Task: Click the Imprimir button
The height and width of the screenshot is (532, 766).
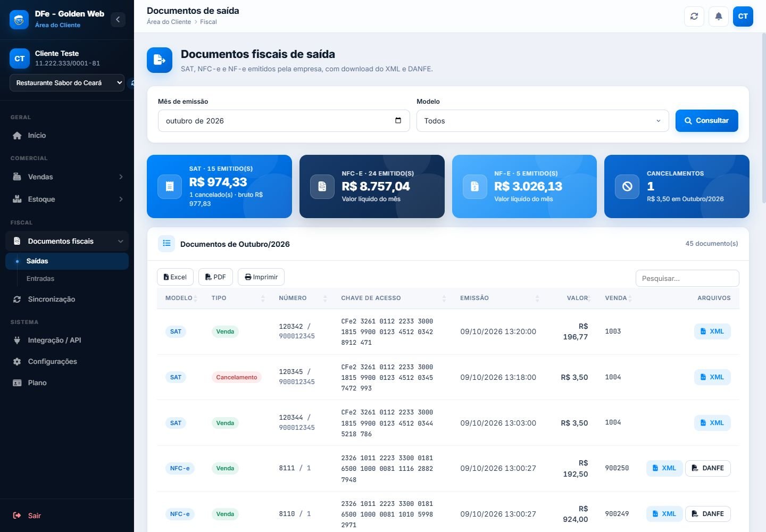Action: tap(261, 277)
